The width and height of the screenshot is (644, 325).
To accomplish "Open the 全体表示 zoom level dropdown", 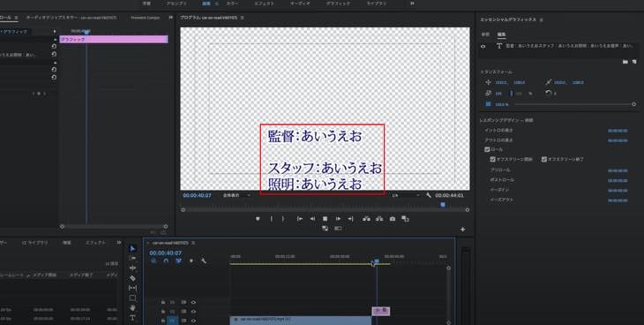I will click(236, 195).
